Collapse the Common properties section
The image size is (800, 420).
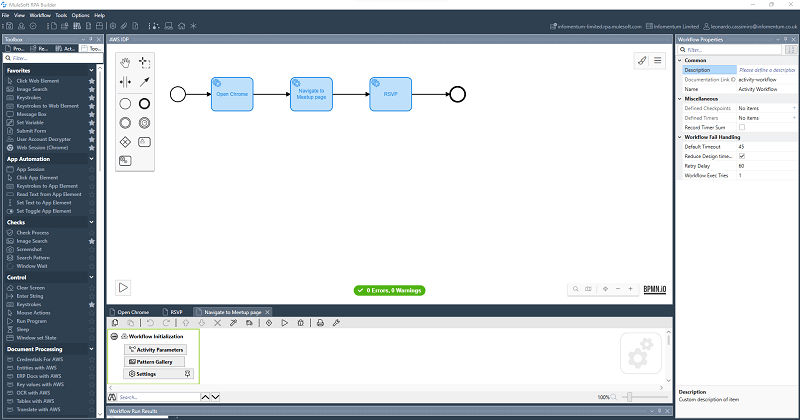(680, 60)
